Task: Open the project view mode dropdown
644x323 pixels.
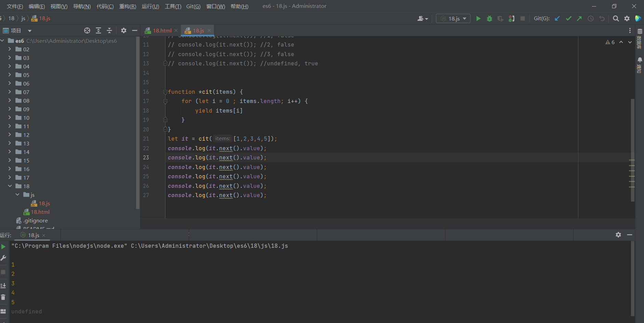Action: click(x=30, y=31)
